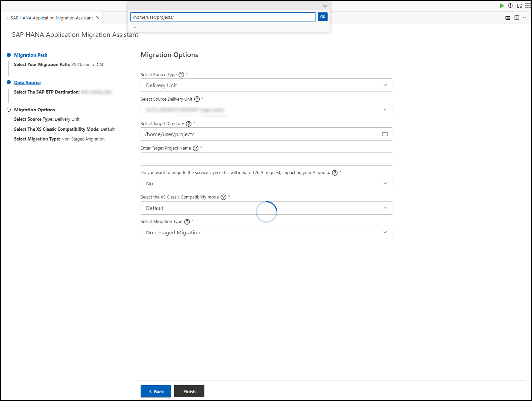The height and width of the screenshot is (401, 532).
Task: Toggle the terminal panel icon
Action: [x=508, y=18]
